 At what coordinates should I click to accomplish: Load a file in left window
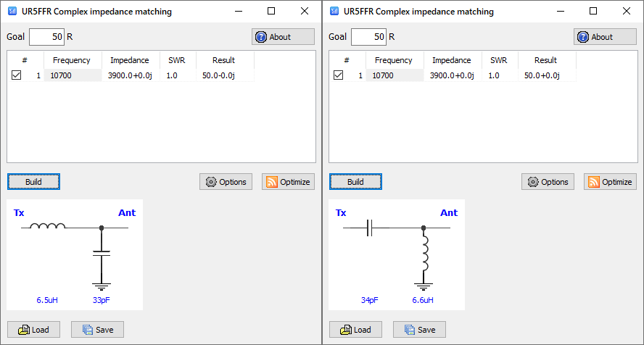[33, 330]
